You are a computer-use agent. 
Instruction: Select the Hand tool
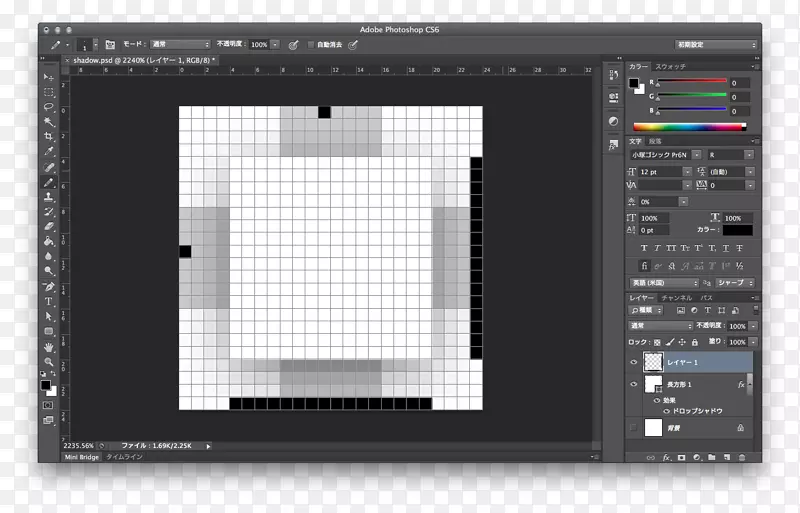click(x=48, y=347)
